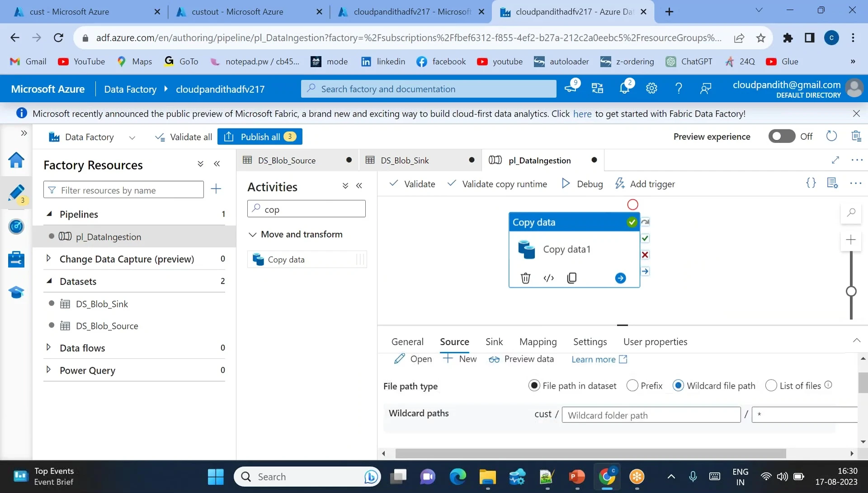
Task: Open pipeline JSON via curly braces icon
Action: coord(811,183)
